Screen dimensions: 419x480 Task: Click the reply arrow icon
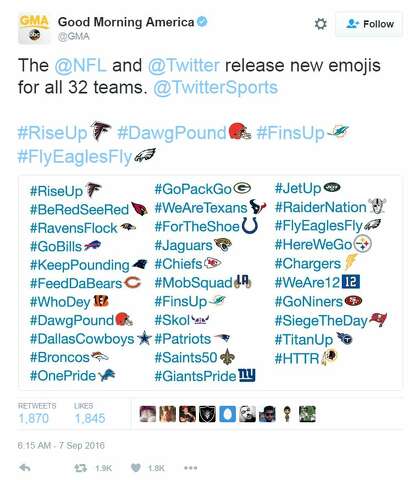tap(25, 468)
